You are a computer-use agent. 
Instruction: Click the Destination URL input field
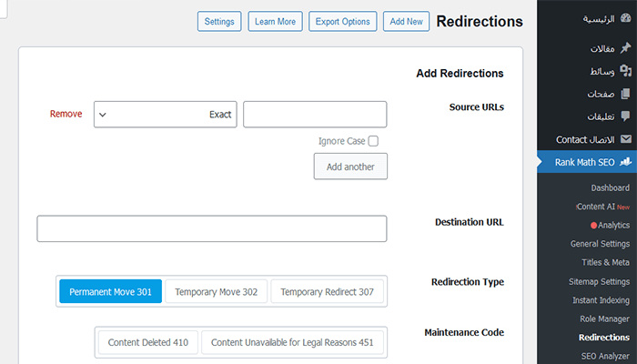[211, 228]
